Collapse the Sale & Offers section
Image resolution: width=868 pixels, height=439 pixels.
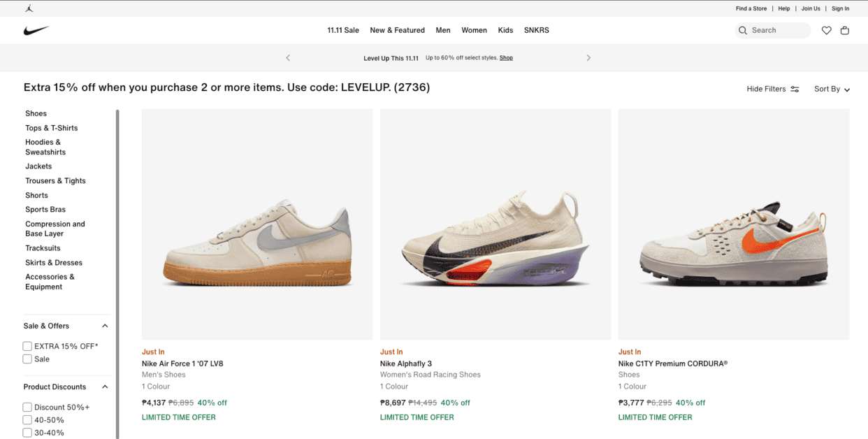point(104,325)
